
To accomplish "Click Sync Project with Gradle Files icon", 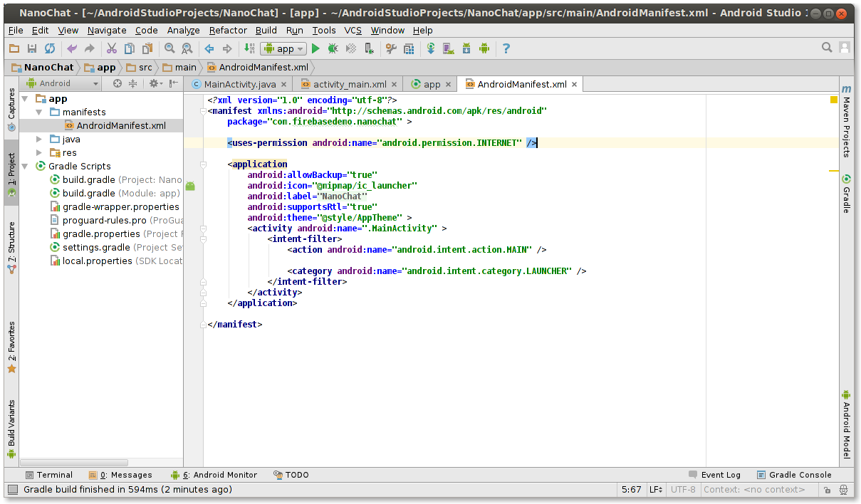I will [431, 48].
